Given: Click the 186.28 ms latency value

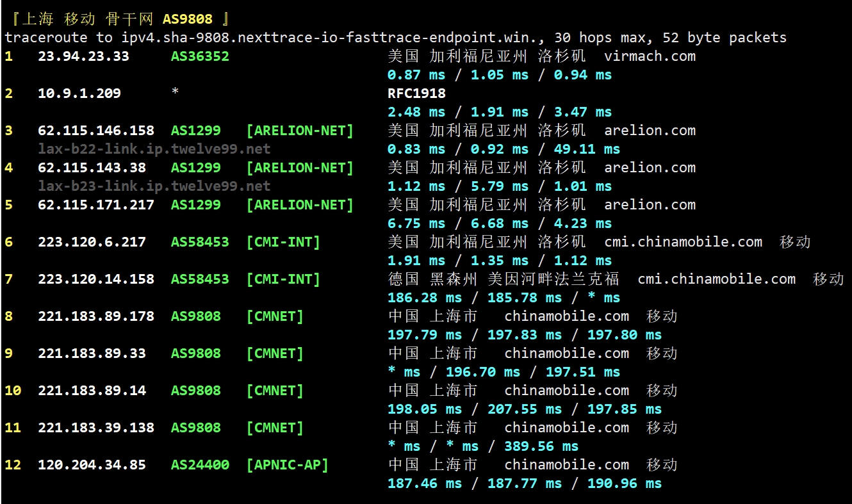Looking at the screenshot, I should [425, 298].
